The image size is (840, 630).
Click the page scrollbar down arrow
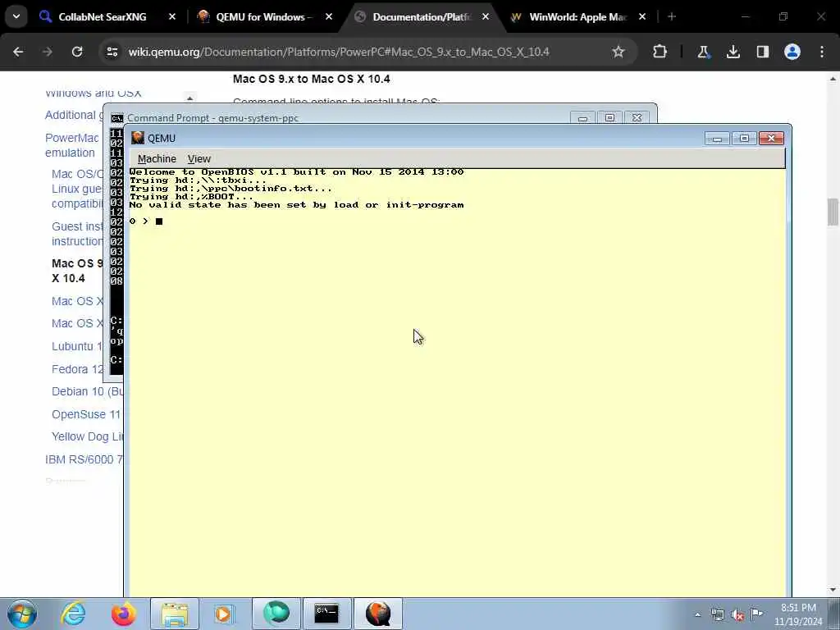tap(833, 590)
